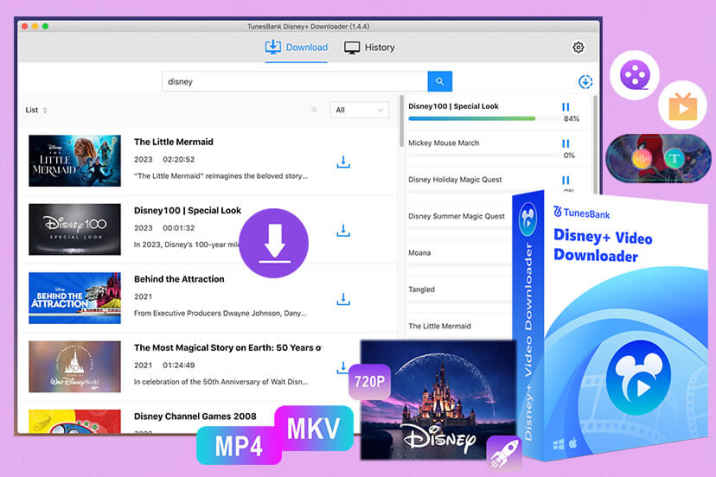This screenshot has height=477, width=716.
Task: Click the blue search magnifier button
Action: (x=439, y=81)
